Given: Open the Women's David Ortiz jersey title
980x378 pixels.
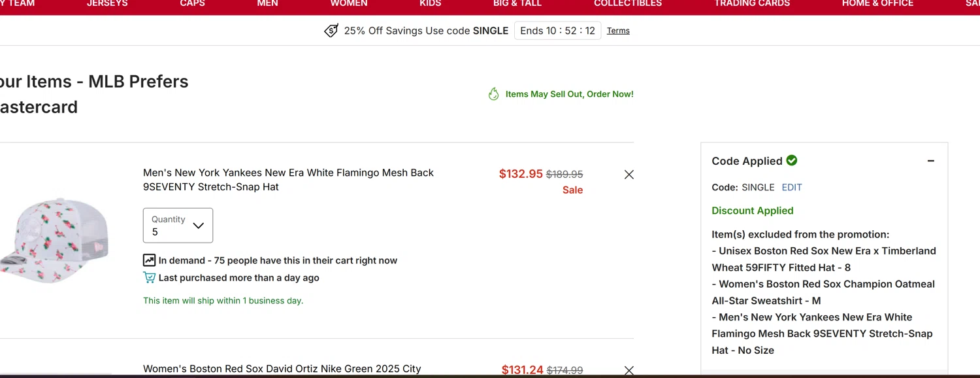Looking at the screenshot, I should click(x=282, y=369).
